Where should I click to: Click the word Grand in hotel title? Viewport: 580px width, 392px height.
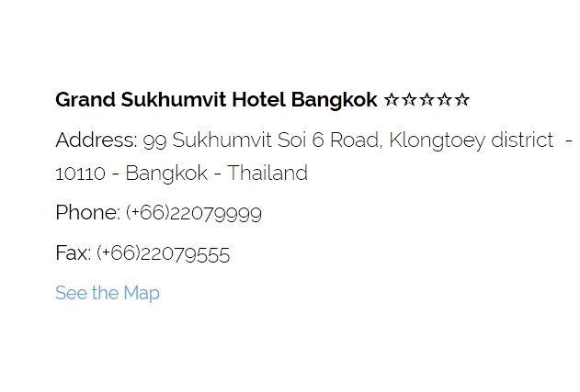pyautogui.click(x=85, y=99)
